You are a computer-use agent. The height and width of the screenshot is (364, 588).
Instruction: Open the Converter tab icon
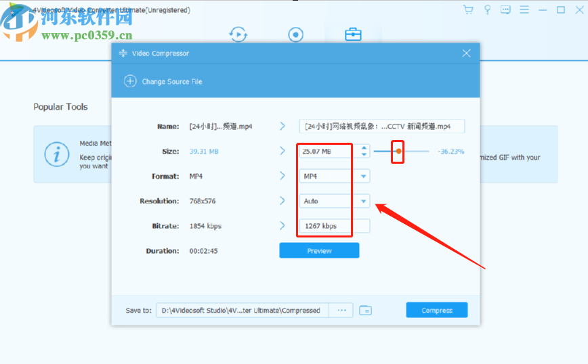point(238,35)
